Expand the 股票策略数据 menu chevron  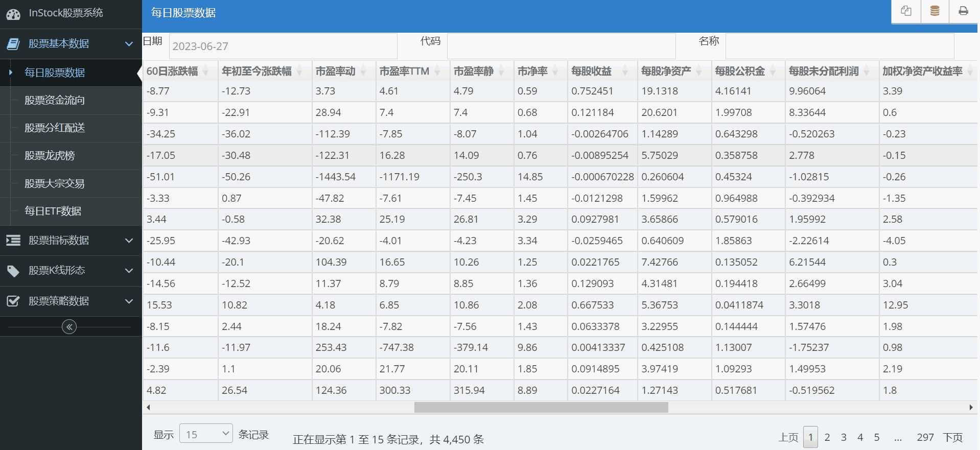[x=129, y=301]
